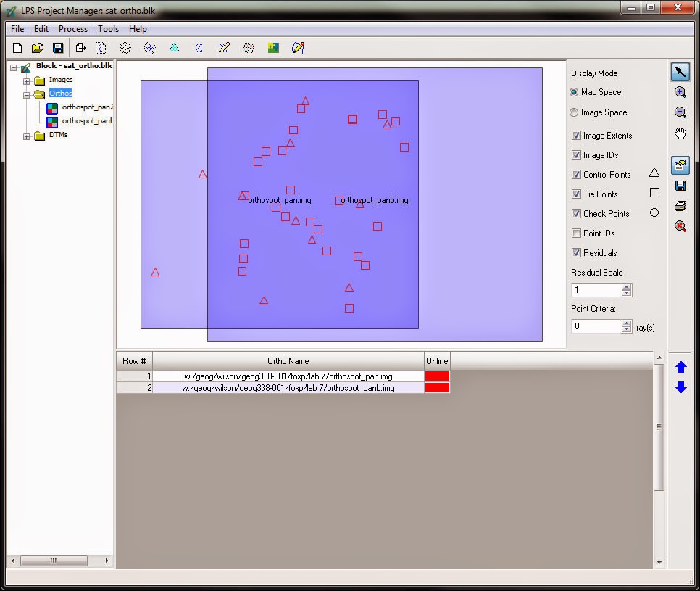Image resolution: width=700 pixels, height=591 pixels.
Task: Open the Help menu
Action: (138, 29)
